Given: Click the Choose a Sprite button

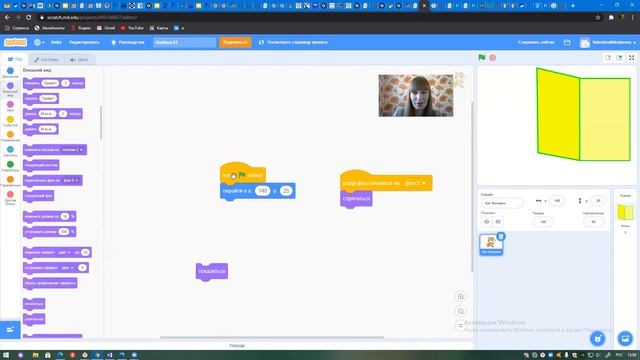Looking at the screenshot, I should [x=598, y=338].
